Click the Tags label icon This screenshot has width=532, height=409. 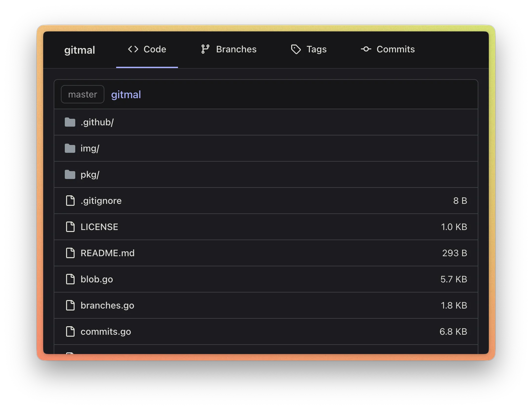click(x=296, y=49)
